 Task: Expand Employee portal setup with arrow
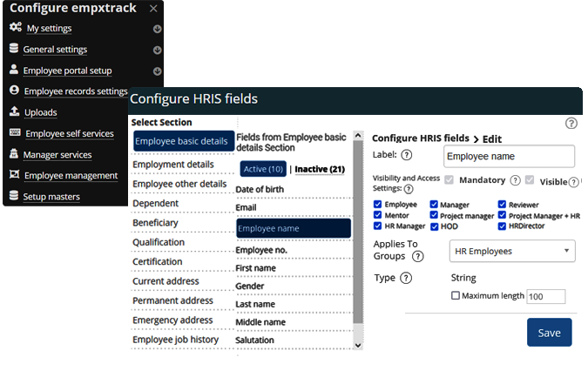157,71
